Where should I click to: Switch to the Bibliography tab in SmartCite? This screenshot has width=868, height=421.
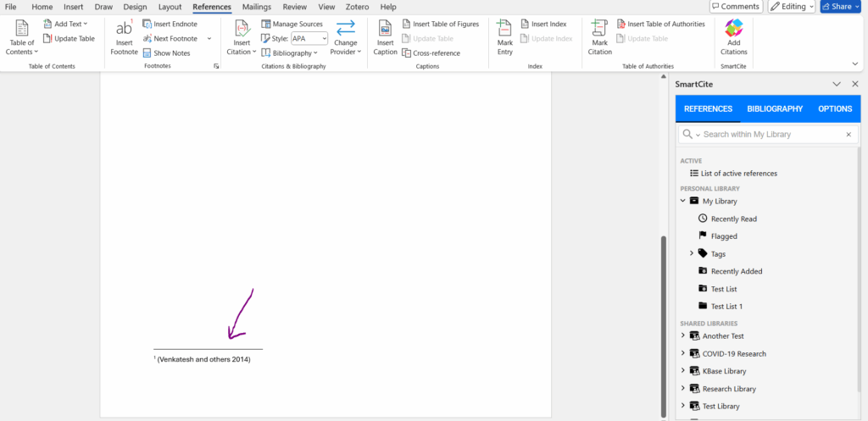click(x=774, y=108)
